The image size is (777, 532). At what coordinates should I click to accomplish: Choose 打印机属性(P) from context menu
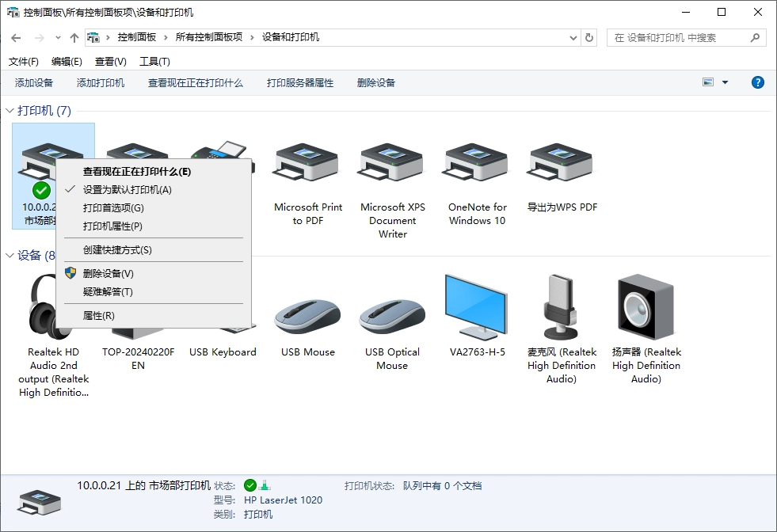pos(153,226)
